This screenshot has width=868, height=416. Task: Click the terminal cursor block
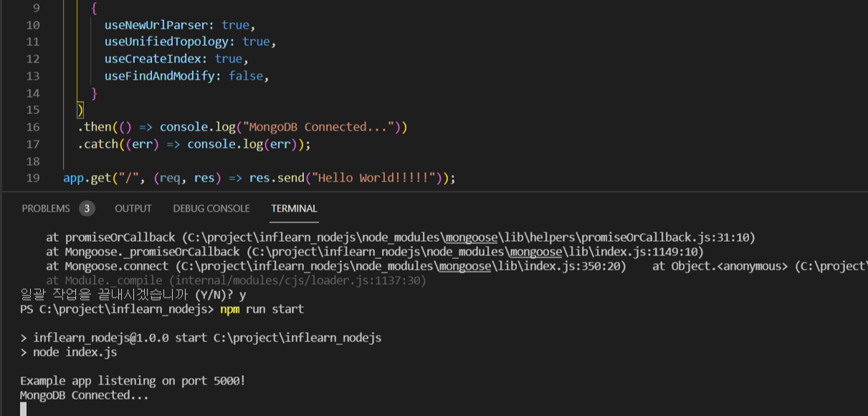click(23, 409)
